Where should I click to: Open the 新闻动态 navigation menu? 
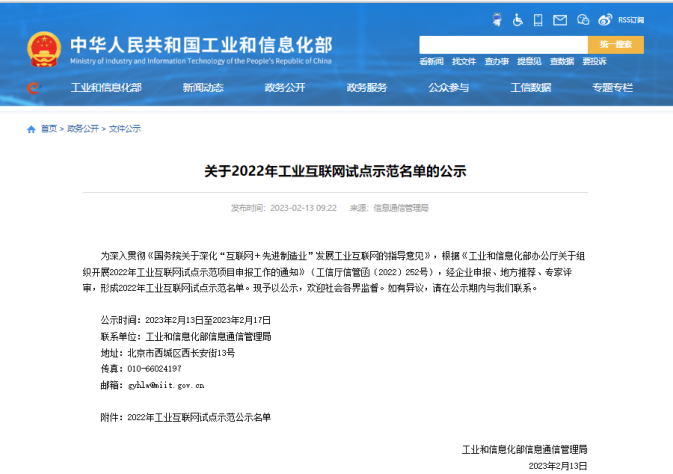[203, 88]
